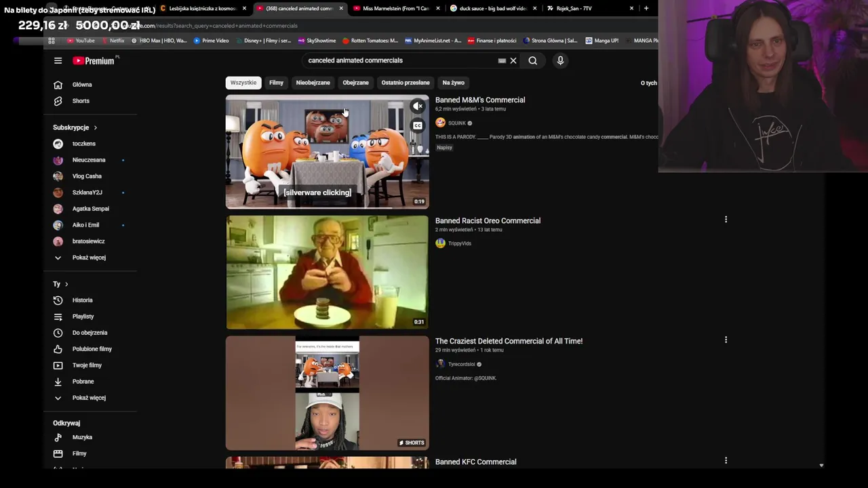
Task: Open options menu for Craziest Deleted Commercial video
Action: point(726,340)
